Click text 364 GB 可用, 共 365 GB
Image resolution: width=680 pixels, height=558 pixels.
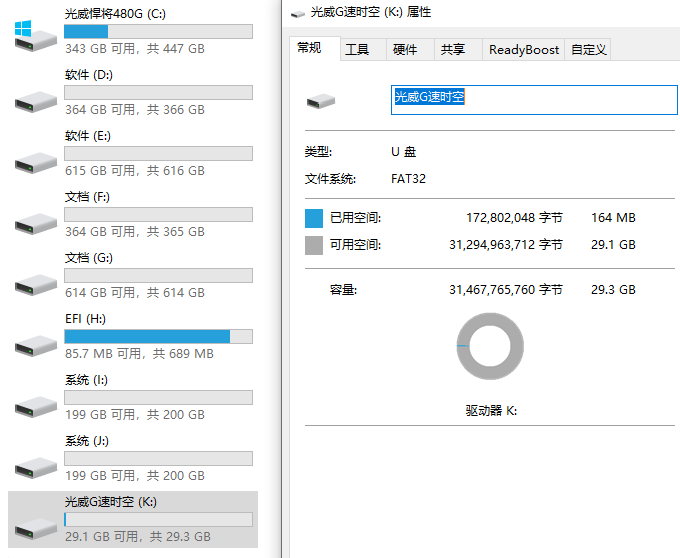pos(135,232)
